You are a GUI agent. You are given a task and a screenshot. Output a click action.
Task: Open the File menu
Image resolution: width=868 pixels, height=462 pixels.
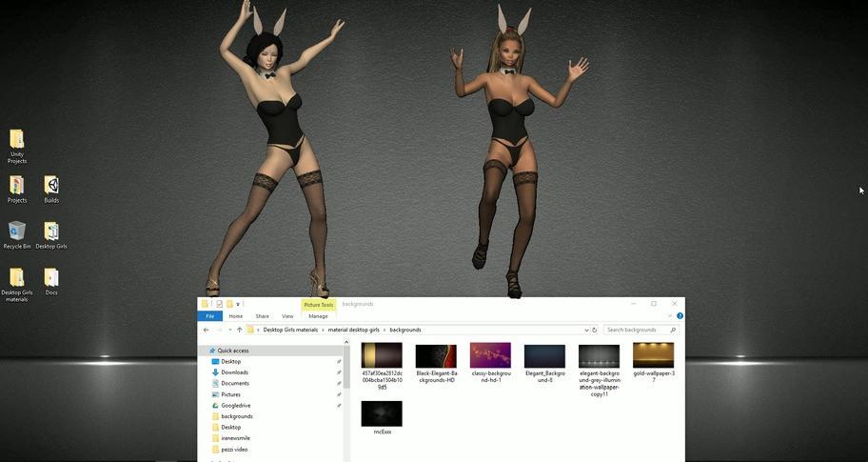point(209,315)
